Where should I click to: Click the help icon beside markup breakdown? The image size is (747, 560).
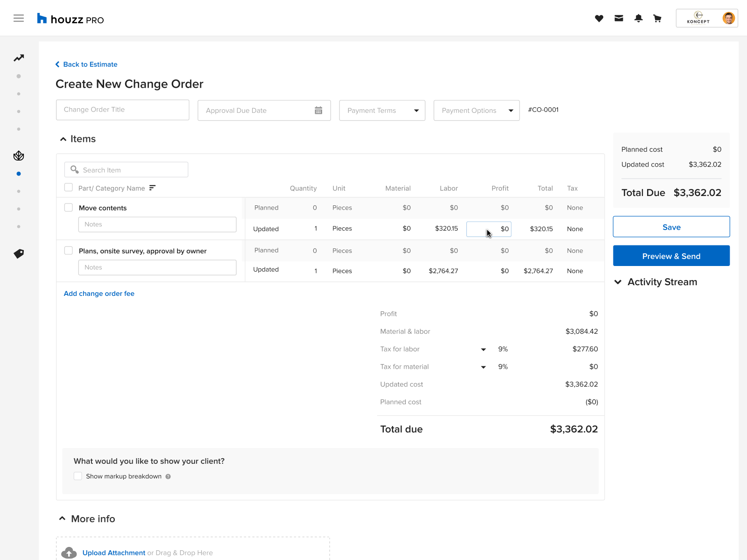168,476
